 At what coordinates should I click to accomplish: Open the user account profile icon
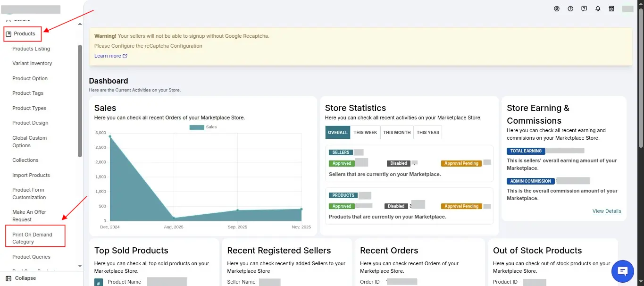pyautogui.click(x=557, y=8)
